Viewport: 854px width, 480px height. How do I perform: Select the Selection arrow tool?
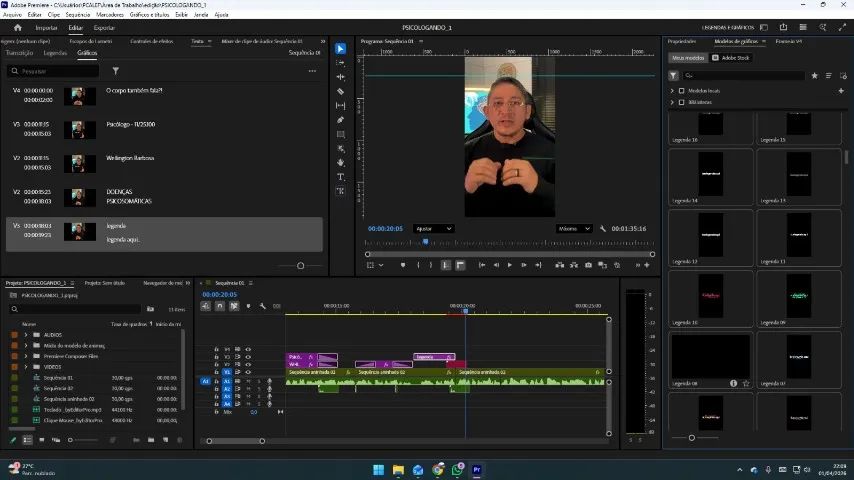[x=340, y=48]
